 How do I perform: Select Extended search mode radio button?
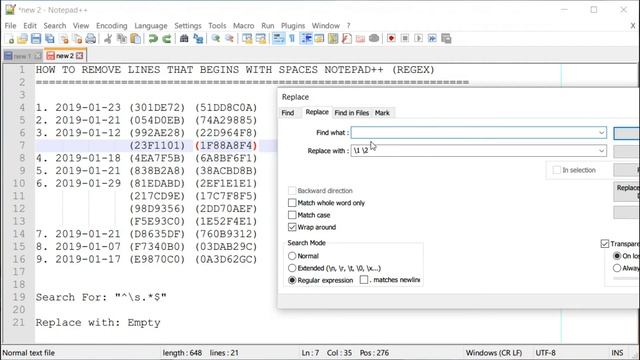coord(292,268)
